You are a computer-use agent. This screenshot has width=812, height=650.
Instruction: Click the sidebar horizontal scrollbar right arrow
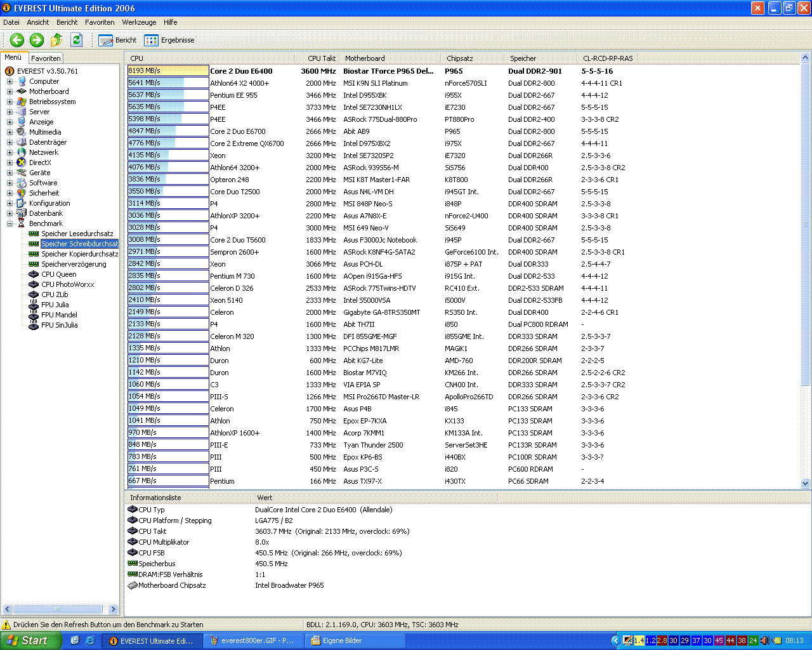point(113,609)
